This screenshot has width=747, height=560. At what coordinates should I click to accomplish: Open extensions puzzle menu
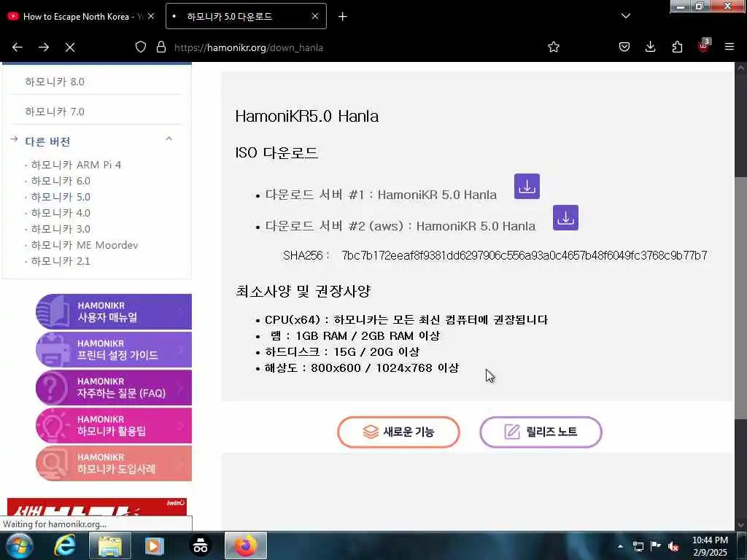(677, 47)
